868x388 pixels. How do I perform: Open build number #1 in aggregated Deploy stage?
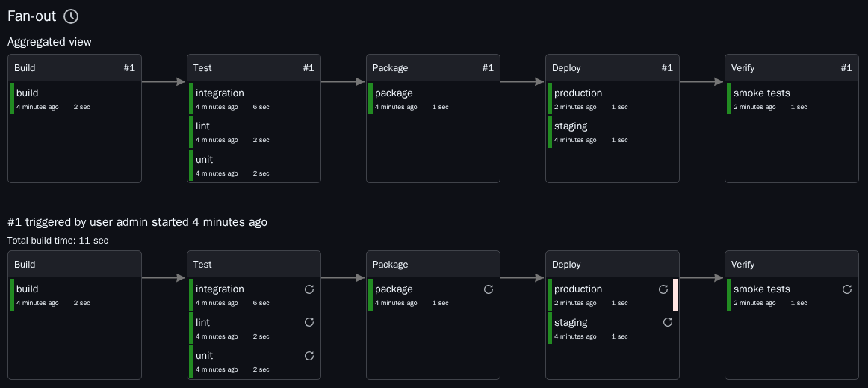(x=667, y=67)
